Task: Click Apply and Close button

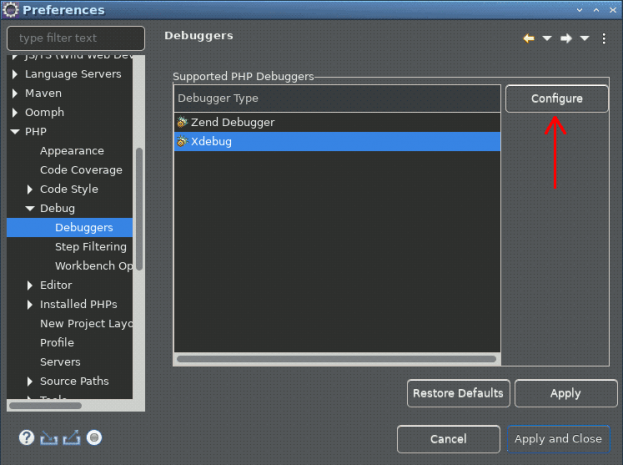Action: pos(558,439)
